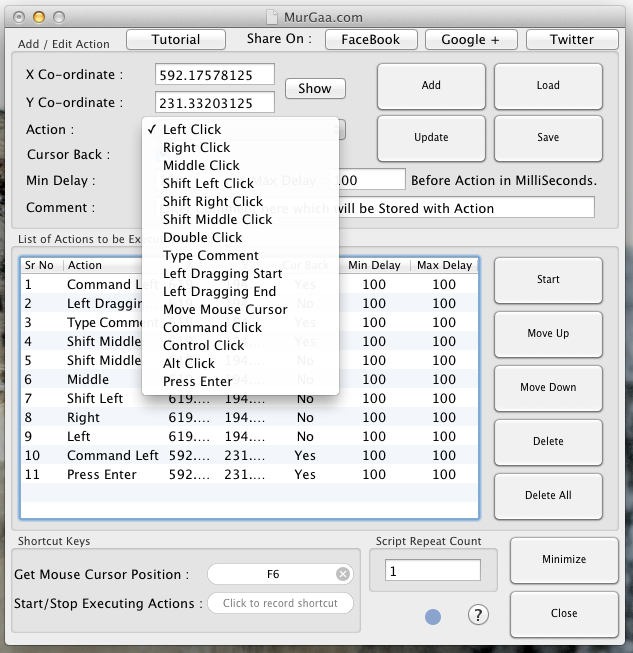Select row 10 Command Left action
Screen dimensions: 633x653
click(249, 455)
